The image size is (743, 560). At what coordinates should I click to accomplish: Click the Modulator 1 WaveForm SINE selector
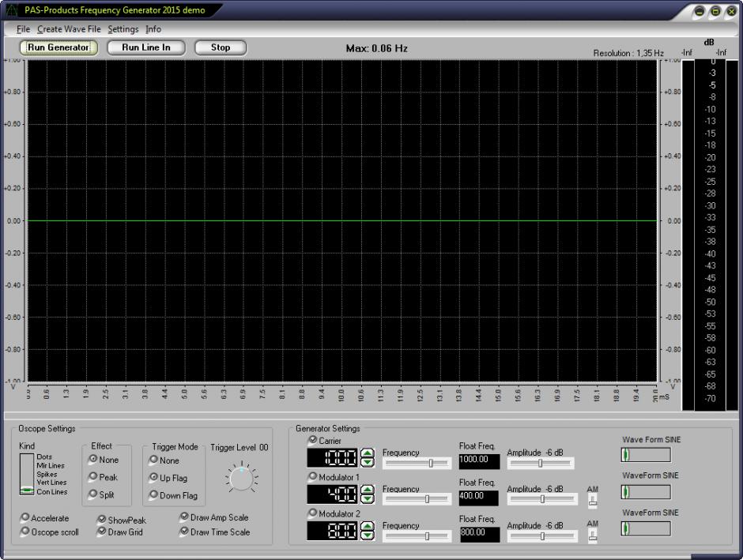(646, 492)
